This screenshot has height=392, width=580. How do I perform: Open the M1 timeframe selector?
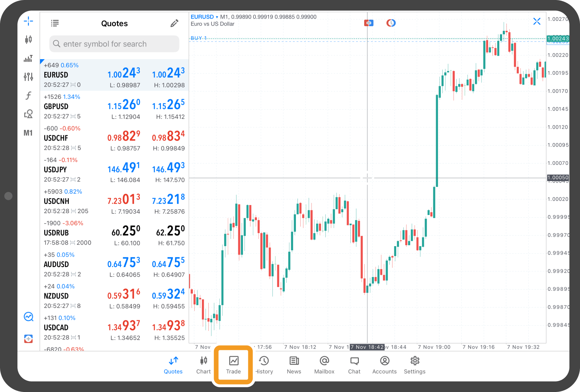(28, 133)
